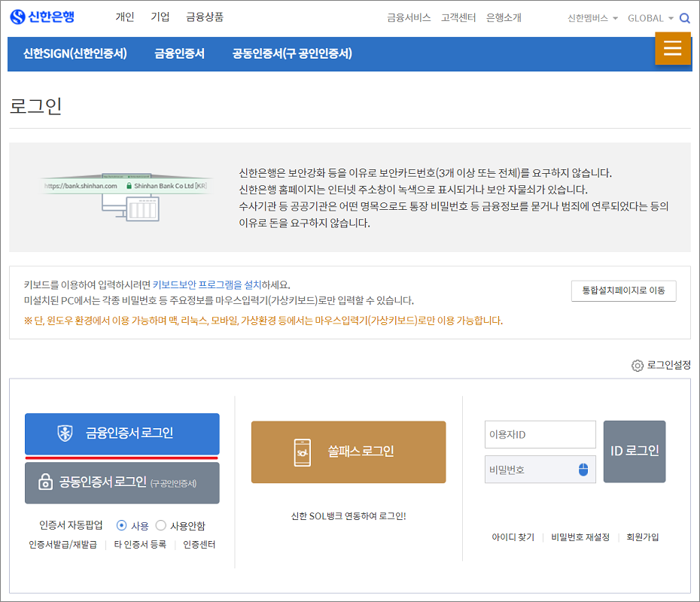Open the 회원가입 link
Screen dimensions: 700x602
642,537
